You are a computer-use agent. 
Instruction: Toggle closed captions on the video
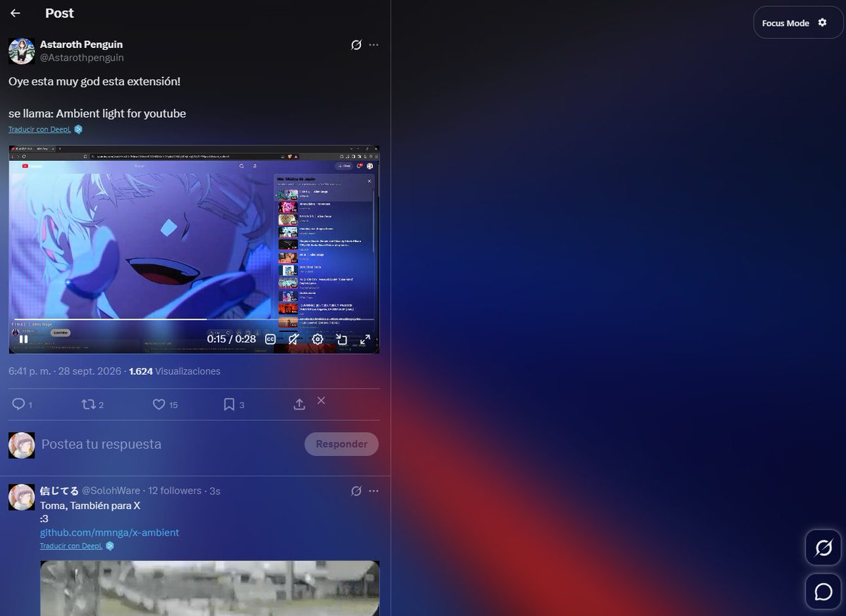click(270, 339)
